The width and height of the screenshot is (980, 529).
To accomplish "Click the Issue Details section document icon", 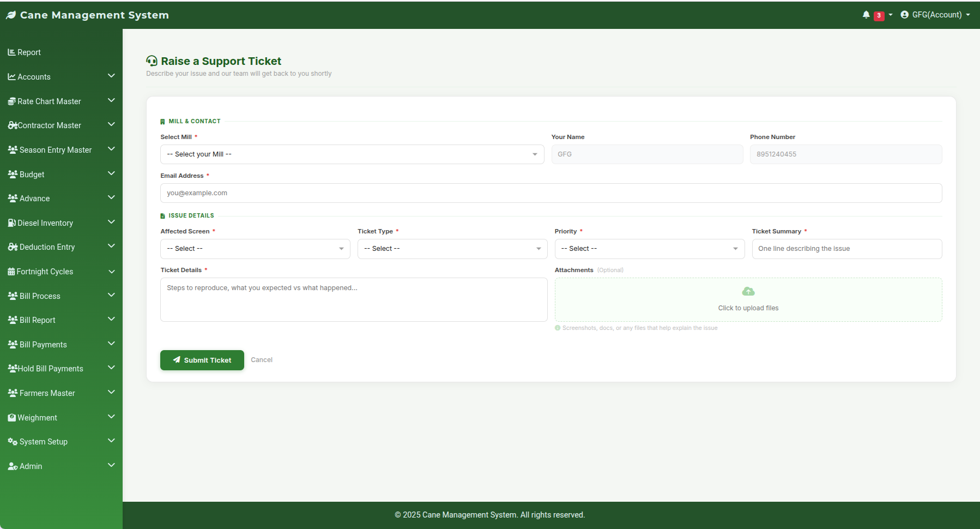I will pos(162,216).
